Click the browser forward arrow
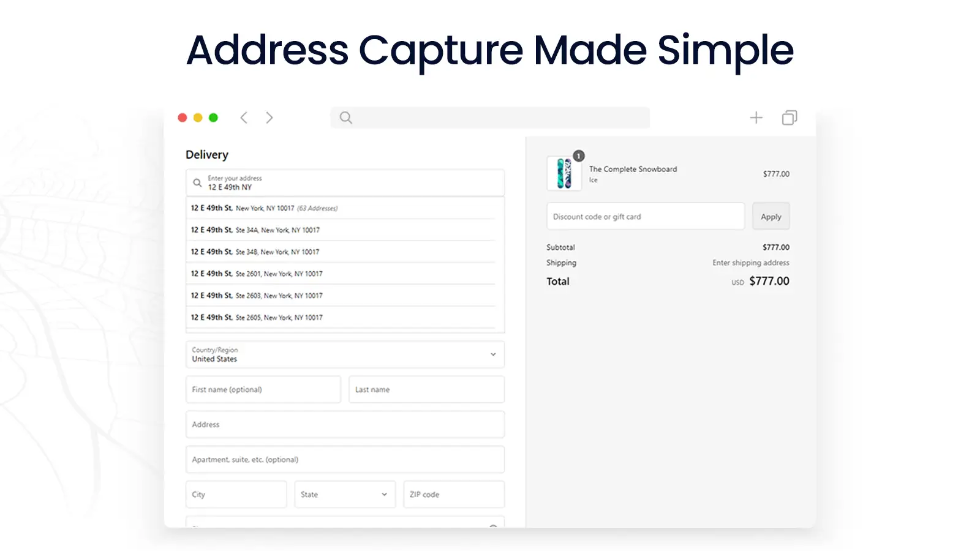 269,118
